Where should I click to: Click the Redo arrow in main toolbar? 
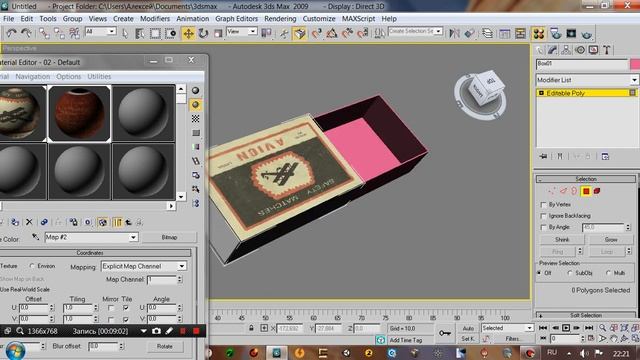[26, 33]
